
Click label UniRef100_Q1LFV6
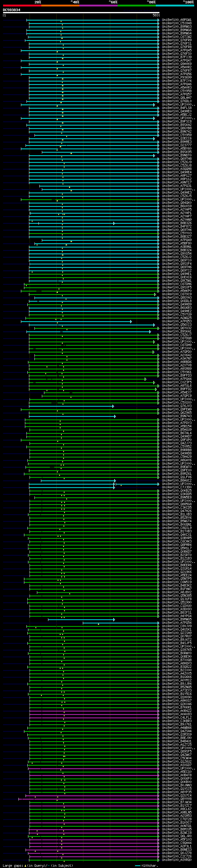pos(176,477)
